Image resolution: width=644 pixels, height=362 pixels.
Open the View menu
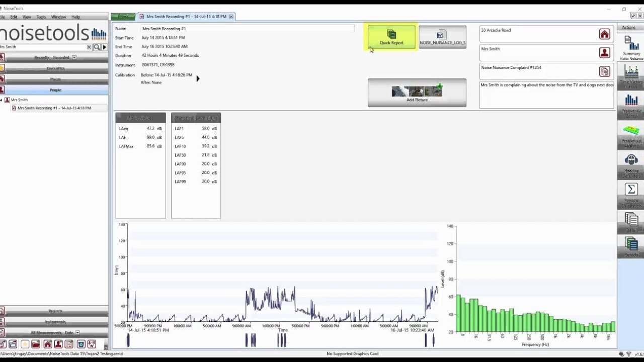click(27, 17)
